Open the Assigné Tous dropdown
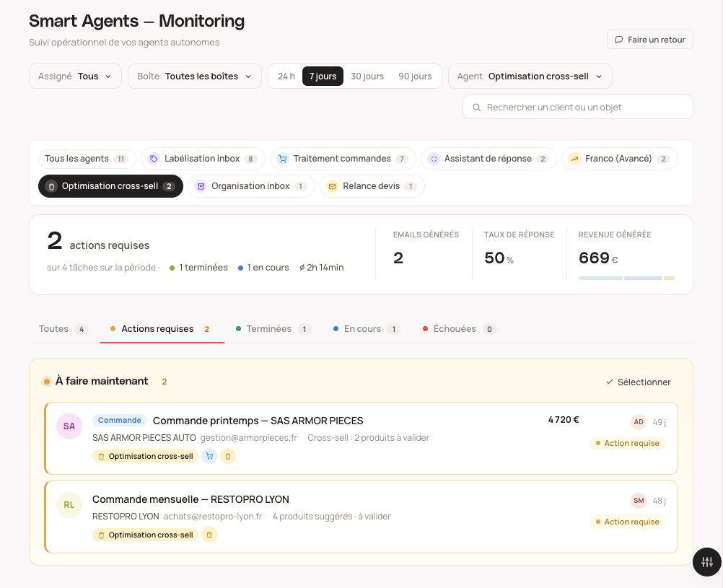This screenshot has width=723, height=588. point(75,76)
